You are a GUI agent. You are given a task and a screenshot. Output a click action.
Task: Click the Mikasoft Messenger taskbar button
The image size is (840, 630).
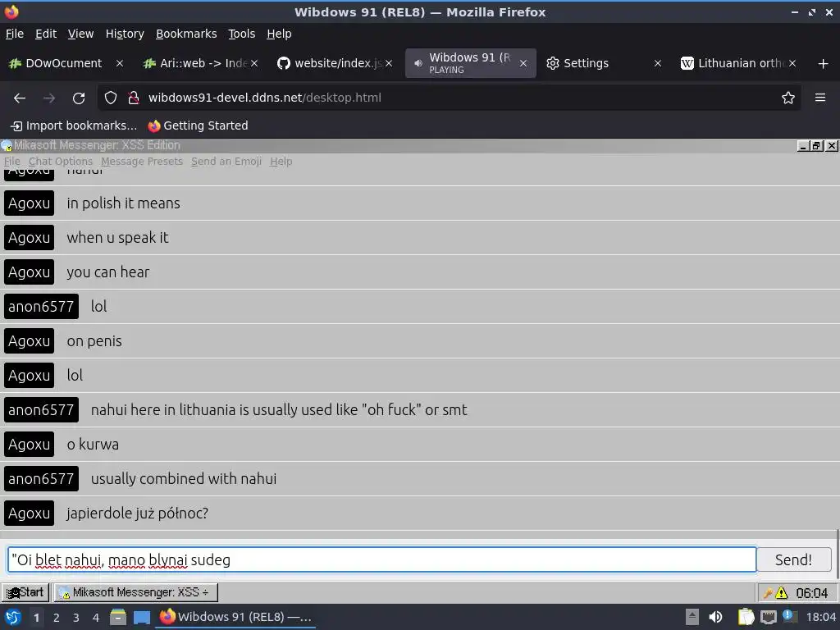(x=136, y=592)
